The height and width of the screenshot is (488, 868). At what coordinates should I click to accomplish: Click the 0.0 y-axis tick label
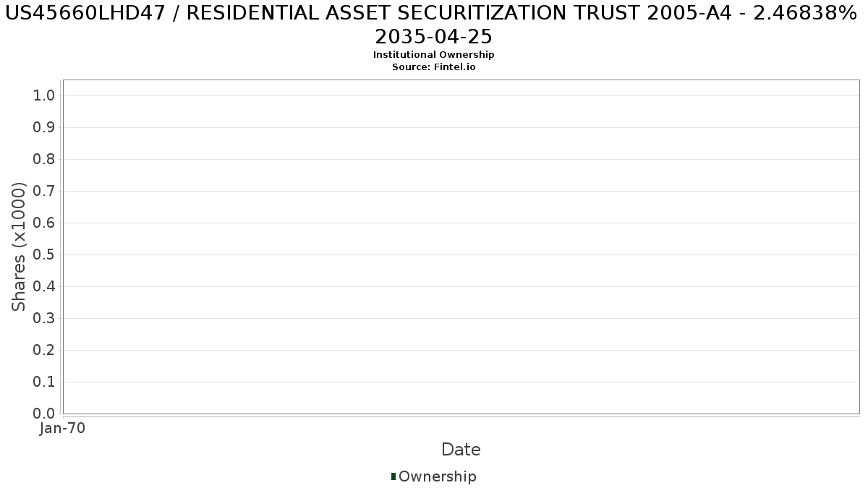coord(44,414)
